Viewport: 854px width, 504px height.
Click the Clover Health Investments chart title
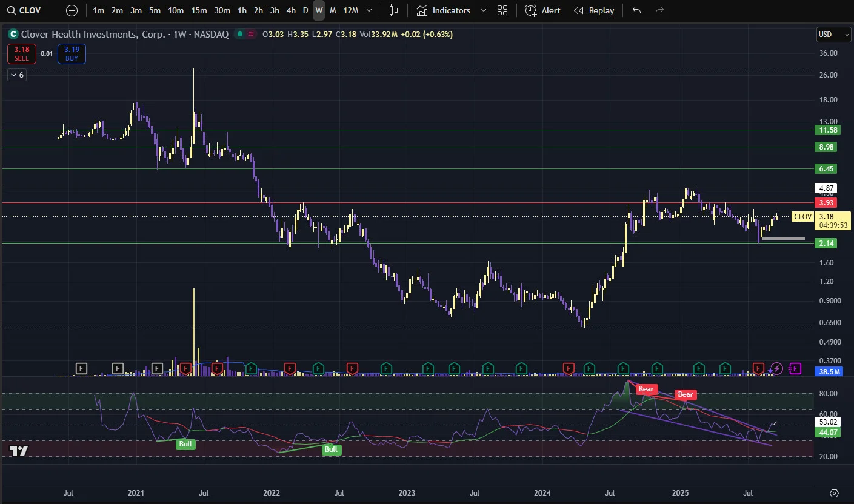(125, 35)
